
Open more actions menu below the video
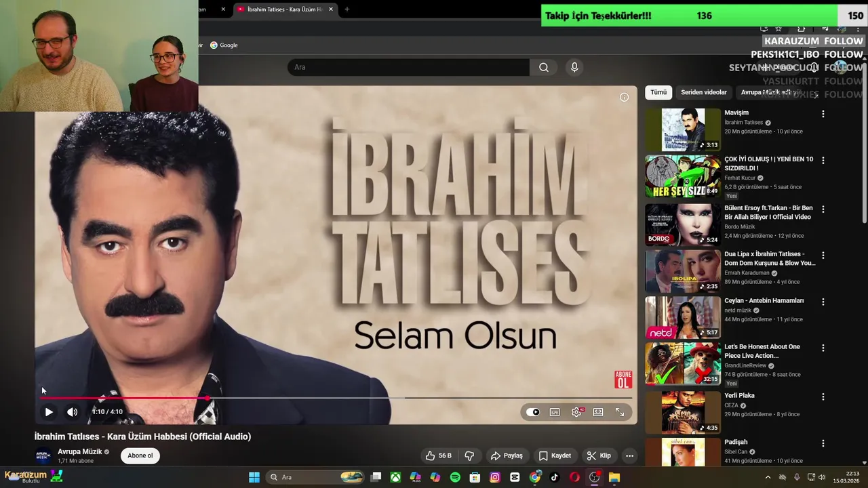coord(629,455)
